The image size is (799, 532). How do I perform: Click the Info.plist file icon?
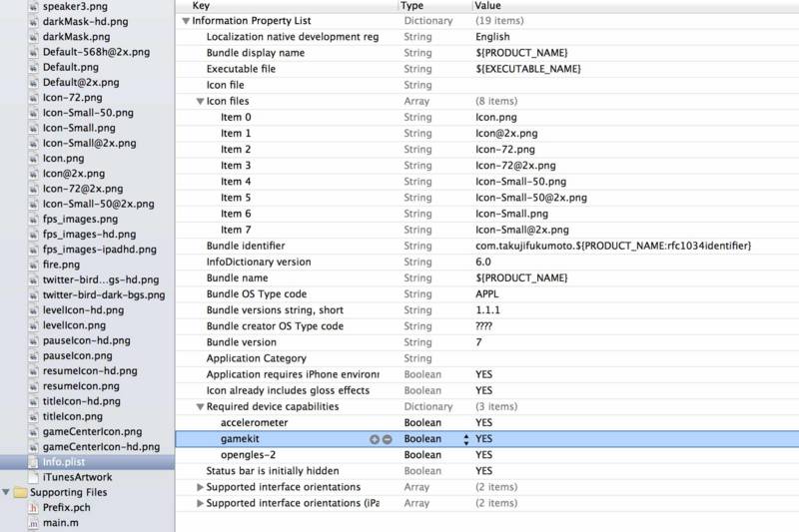pyautogui.click(x=33, y=462)
